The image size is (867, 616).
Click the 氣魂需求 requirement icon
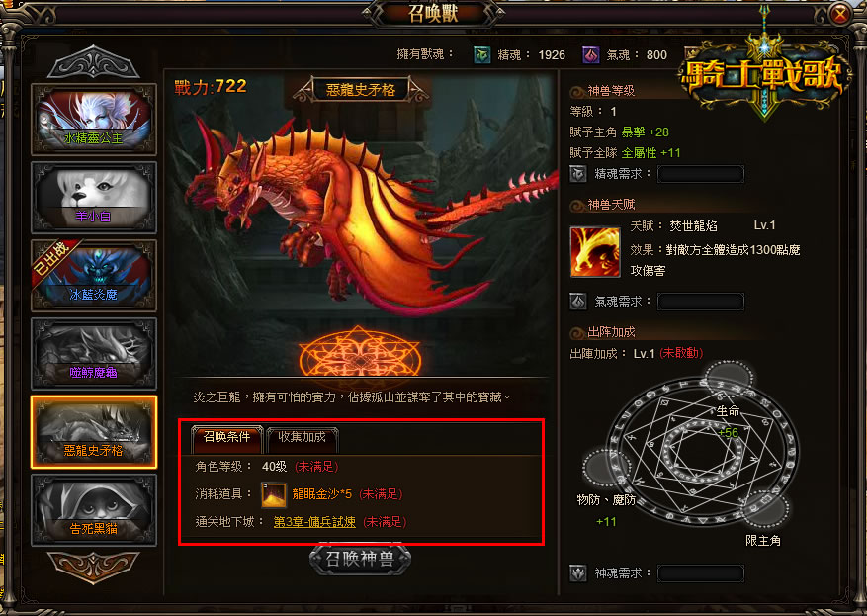coord(577,302)
